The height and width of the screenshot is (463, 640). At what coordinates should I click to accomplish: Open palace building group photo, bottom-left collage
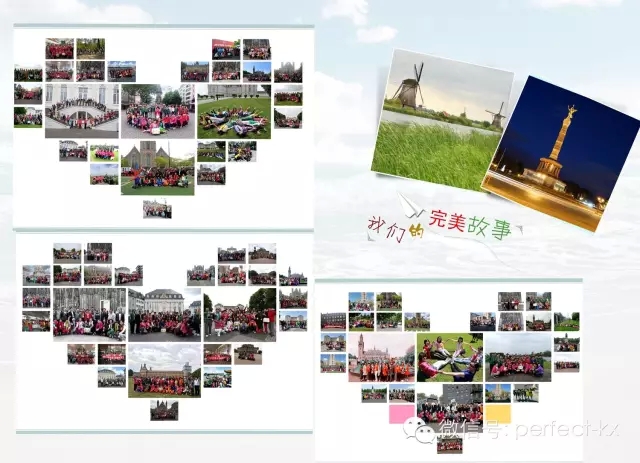164,313
